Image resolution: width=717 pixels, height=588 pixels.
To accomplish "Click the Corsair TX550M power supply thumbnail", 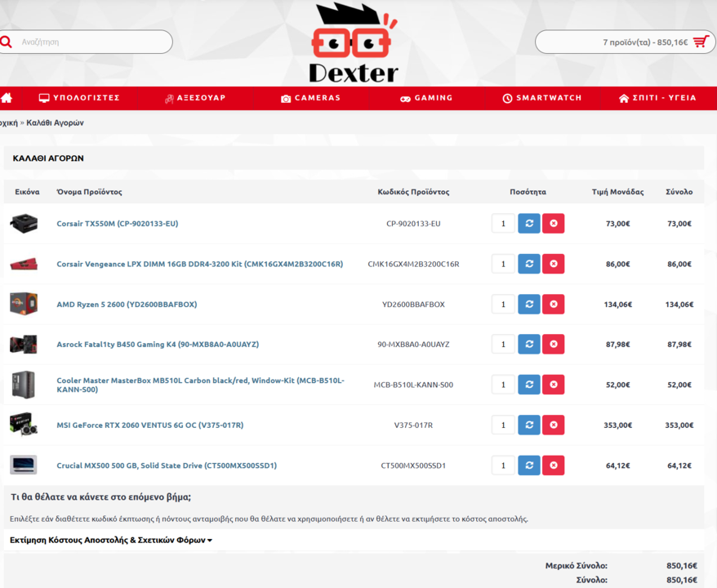I will coord(24,223).
